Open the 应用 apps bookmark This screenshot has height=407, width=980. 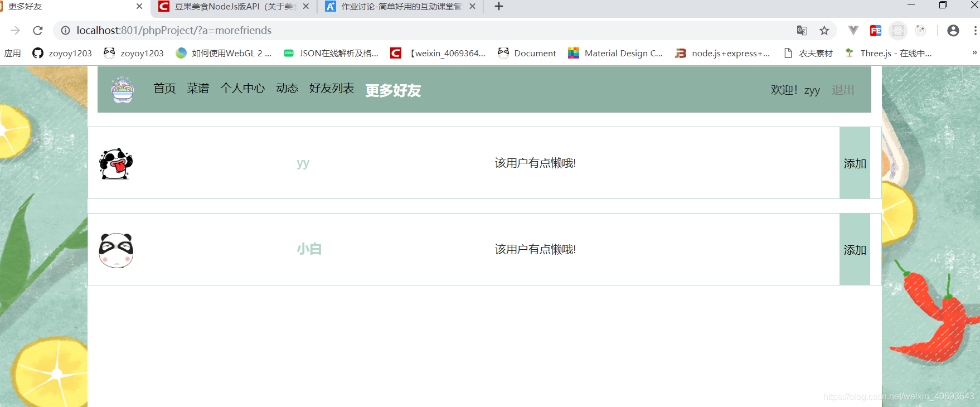pyautogui.click(x=12, y=53)
